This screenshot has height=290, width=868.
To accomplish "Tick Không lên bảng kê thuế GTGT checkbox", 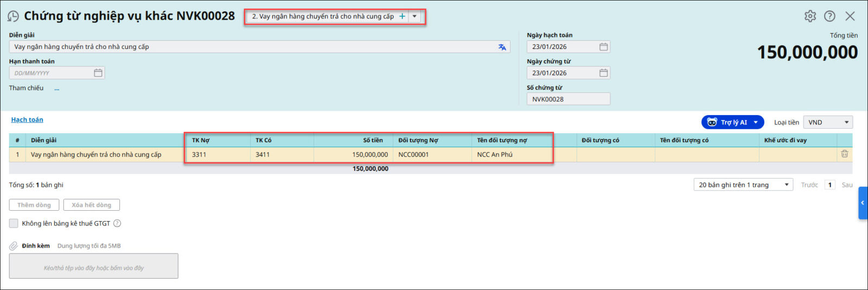I will coord(14,223).
